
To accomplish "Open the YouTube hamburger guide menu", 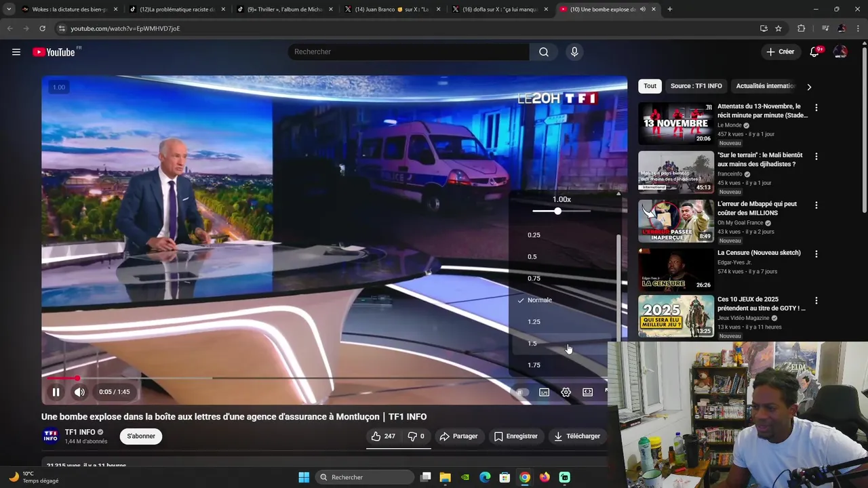I will pyautogui.click(x=16, y=52).
